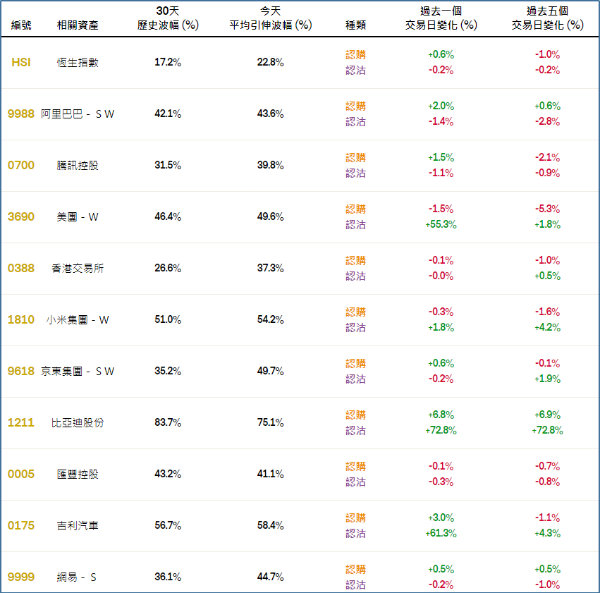Click the 過去五個交易日變化 (%) header
This screenshot has height=593, width=600.
coord(547,18)
